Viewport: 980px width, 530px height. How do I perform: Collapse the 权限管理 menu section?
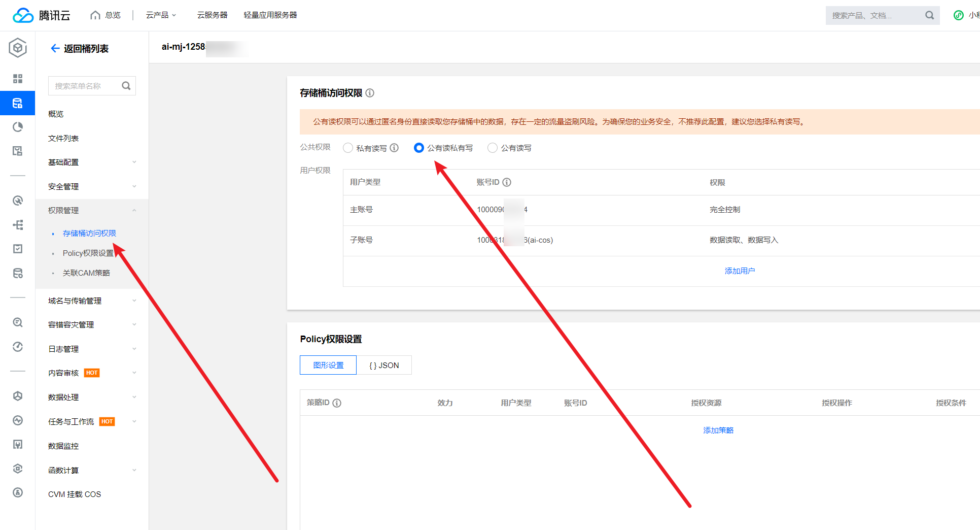(x=91, y=211)
